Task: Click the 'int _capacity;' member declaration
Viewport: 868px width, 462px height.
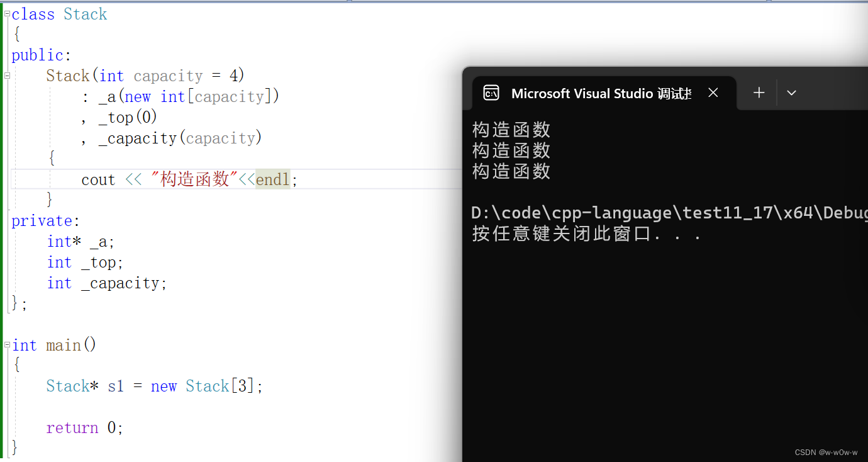Action: pos(108,283)
